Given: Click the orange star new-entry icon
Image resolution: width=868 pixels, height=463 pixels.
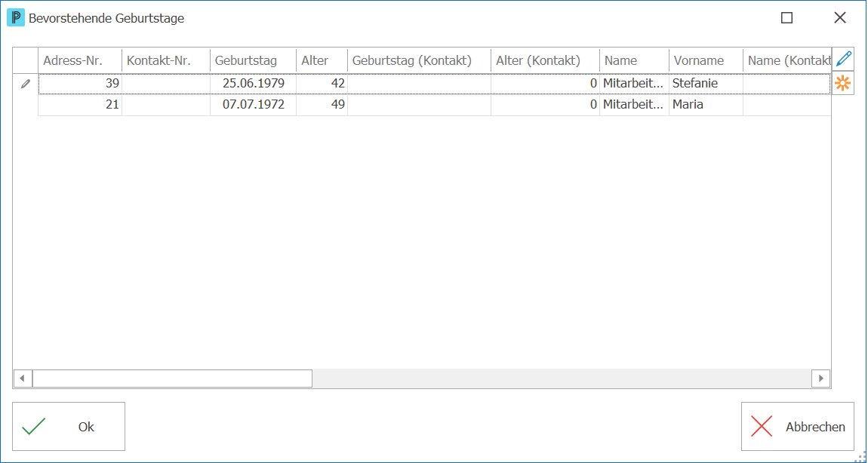Looking at the screenshot, I should tap(843, 84).
